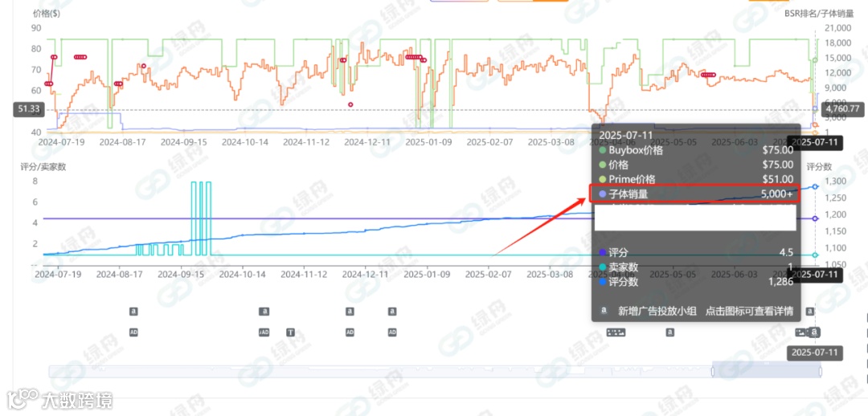Click 'a' event icon right of tooltip footer

[810, 312]
